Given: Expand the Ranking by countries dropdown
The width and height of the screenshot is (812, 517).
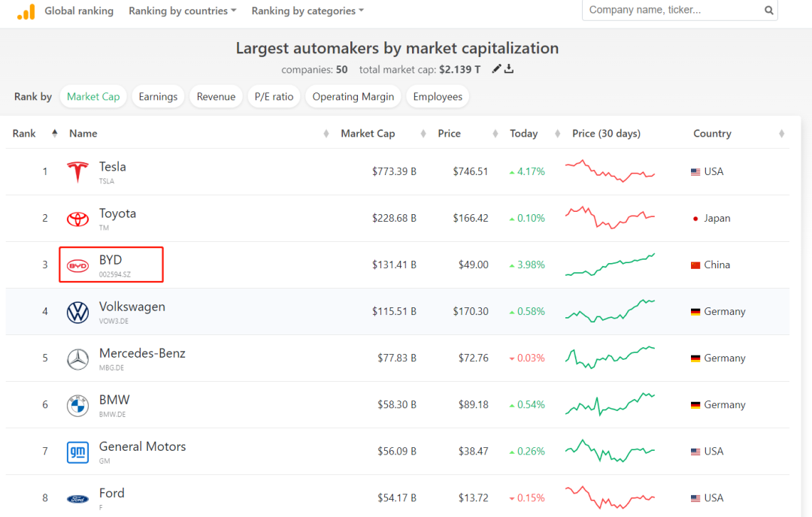Looking at the screenshot, I should (x=182, y=11).
